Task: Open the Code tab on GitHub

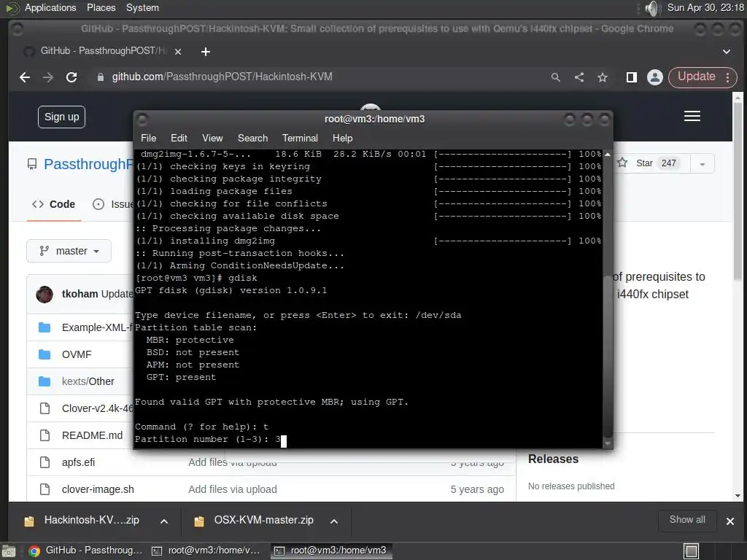Action: [53, 204]
